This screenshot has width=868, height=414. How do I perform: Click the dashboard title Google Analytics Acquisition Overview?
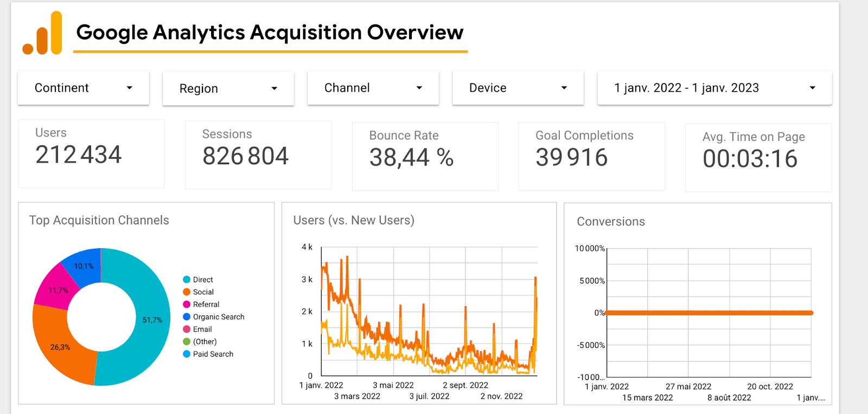coord(270,33)
